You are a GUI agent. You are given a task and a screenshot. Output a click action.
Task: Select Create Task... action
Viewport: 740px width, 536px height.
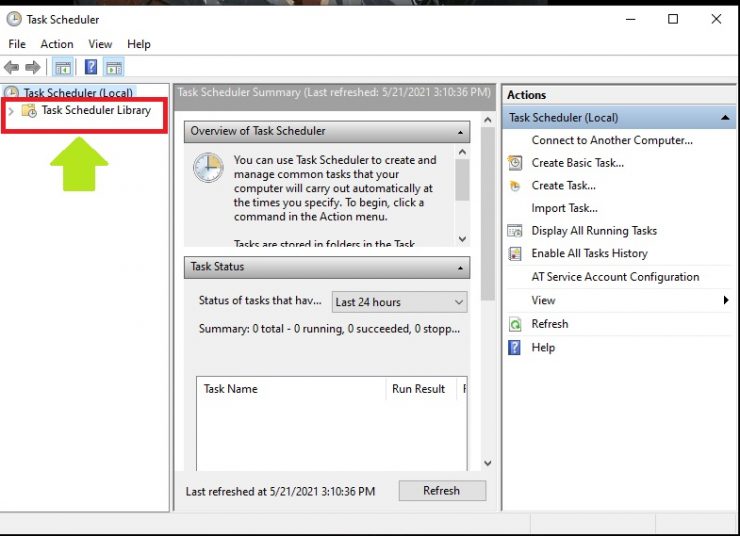pos(563,185)
